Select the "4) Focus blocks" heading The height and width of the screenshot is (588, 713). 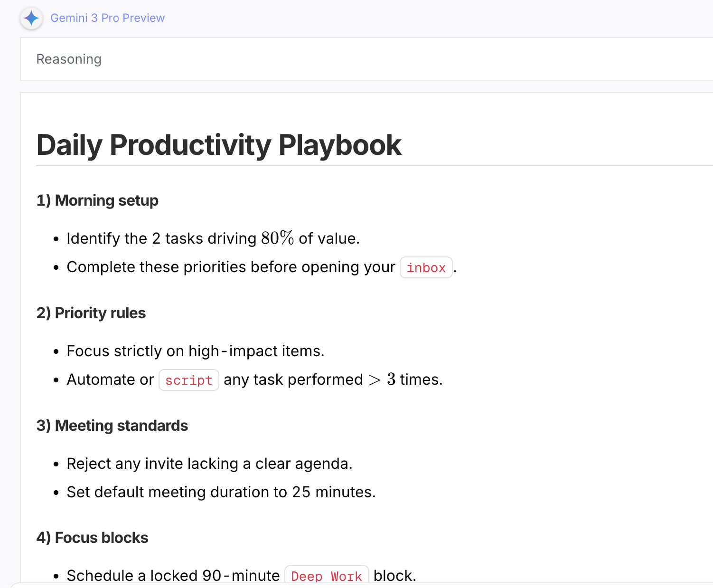[x=93, y=538]
